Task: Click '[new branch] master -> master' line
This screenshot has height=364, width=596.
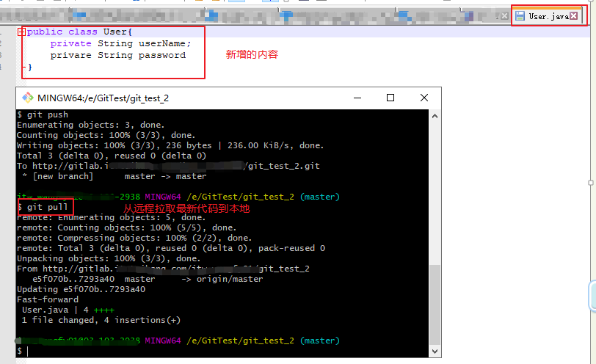Action: tap(114, 176)
